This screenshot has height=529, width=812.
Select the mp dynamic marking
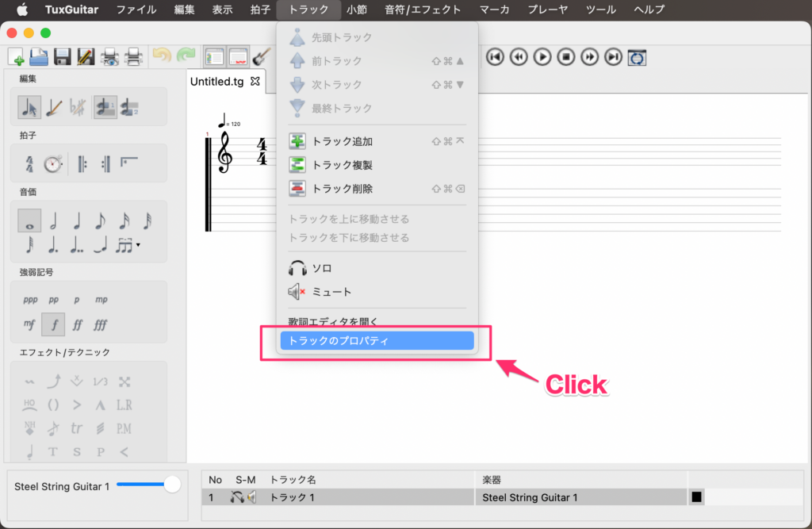tap(101, 300)
